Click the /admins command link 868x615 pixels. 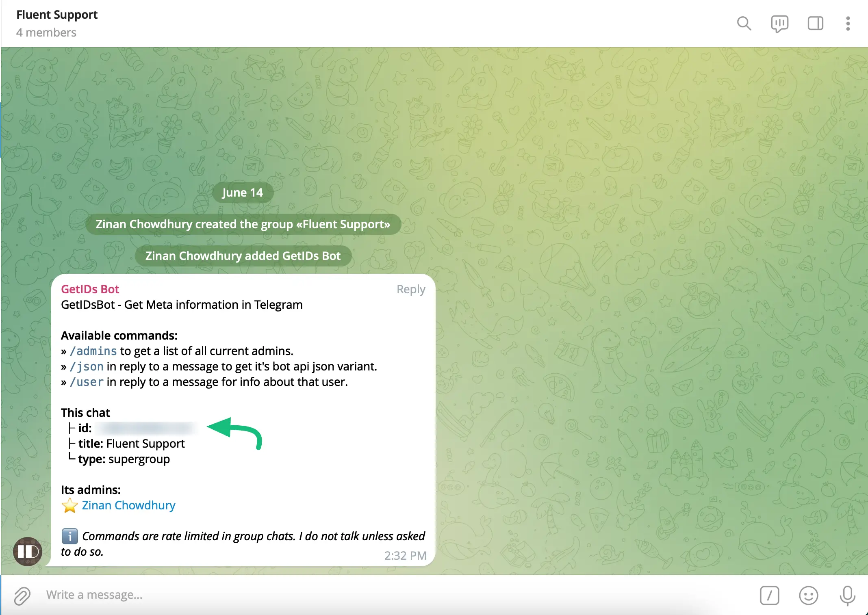[93, 351]
